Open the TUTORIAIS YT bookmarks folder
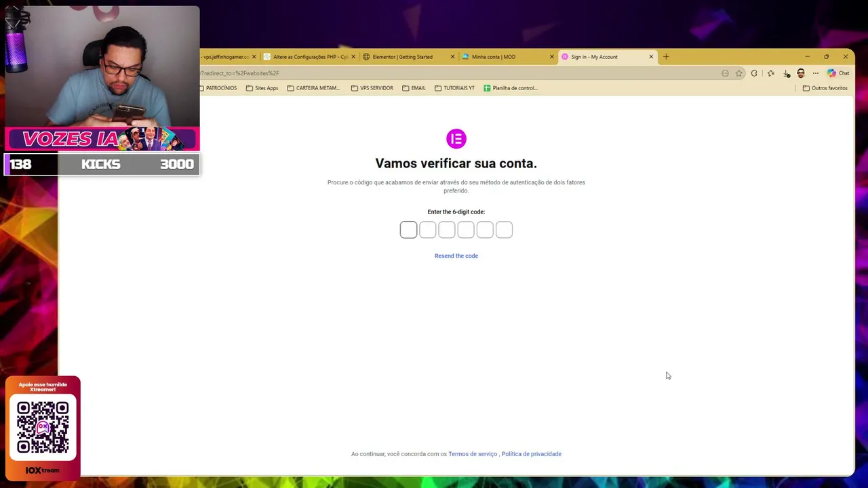 click(x=454, y=88)
